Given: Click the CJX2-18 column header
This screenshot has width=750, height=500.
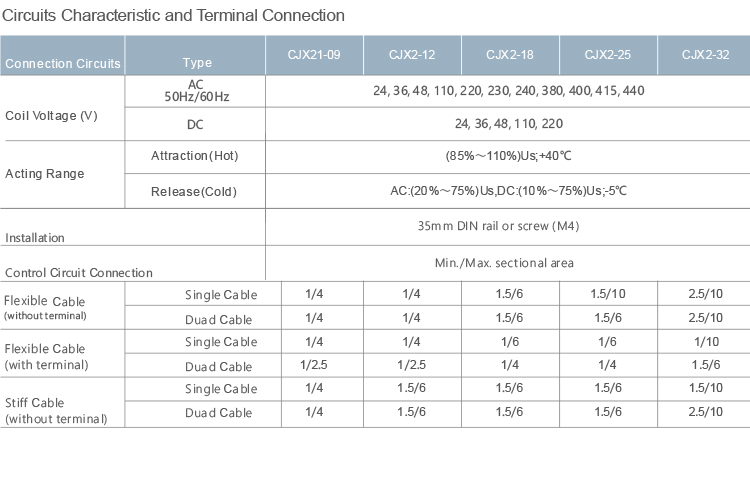Looking at the screenshot, I should pyautogui.click(x=510, y=55).
